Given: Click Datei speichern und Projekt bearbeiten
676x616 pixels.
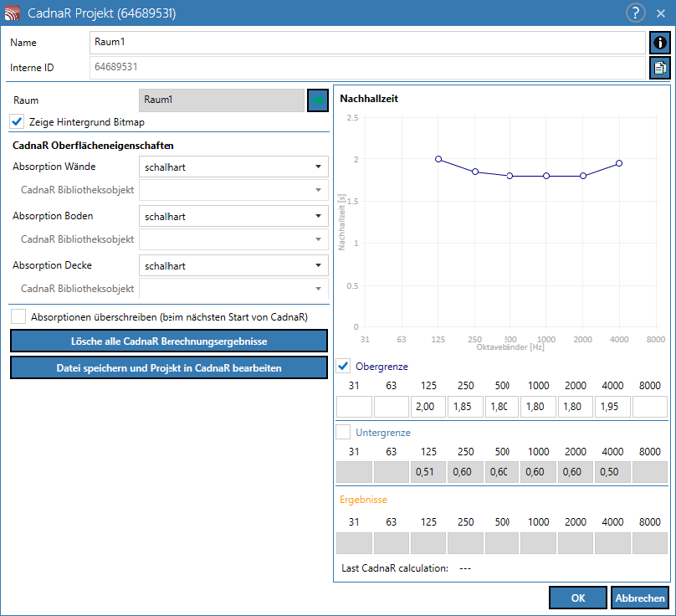Looking at the screenshot, I should 169,368.
